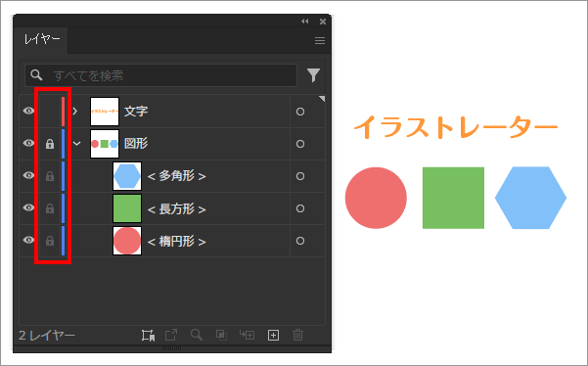
Task: Click the Delete Selection trash icon
Action: click(x=297, y=335)
